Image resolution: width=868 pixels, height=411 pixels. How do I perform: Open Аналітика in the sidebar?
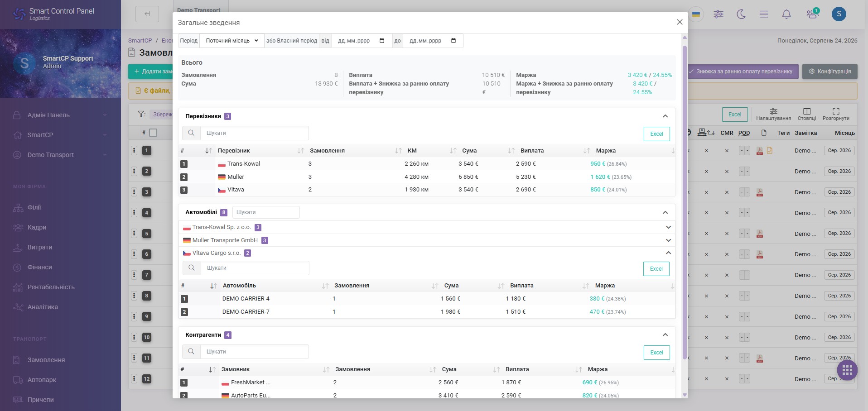click(x=43, y=307)
